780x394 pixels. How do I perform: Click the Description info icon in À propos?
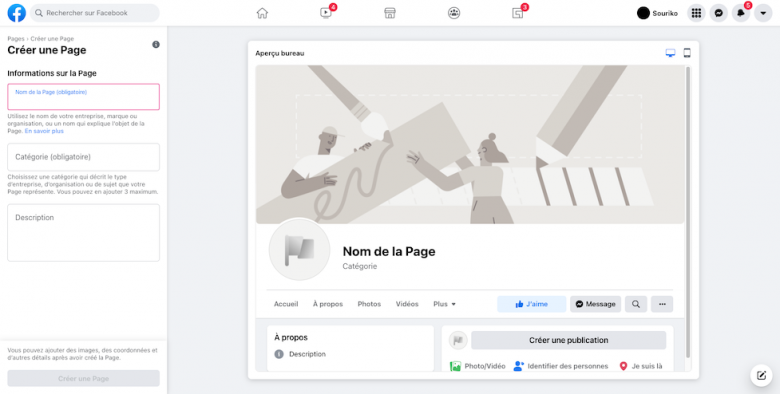279,354
